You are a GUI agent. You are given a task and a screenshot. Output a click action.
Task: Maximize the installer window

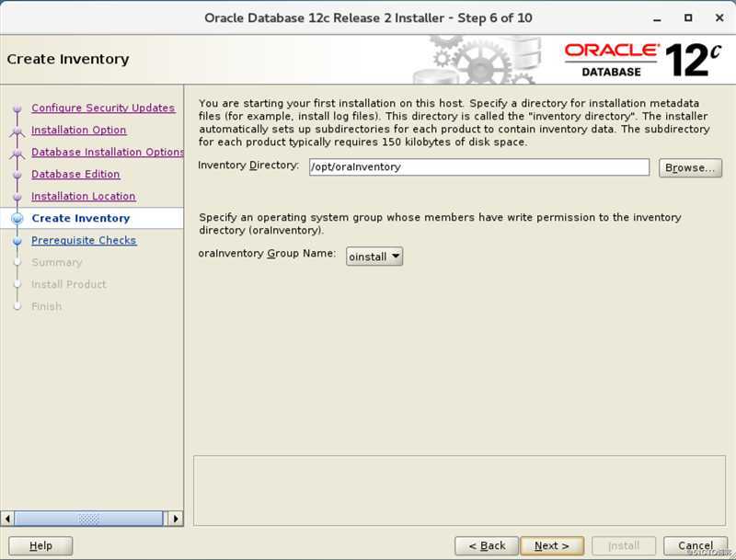(688, 17)
